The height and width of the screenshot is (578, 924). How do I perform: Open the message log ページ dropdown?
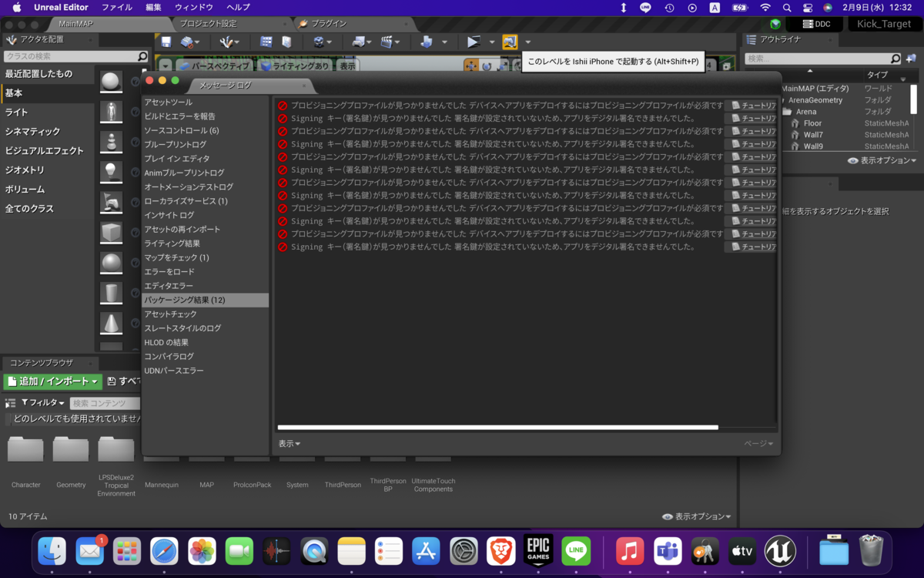[758, 444]
